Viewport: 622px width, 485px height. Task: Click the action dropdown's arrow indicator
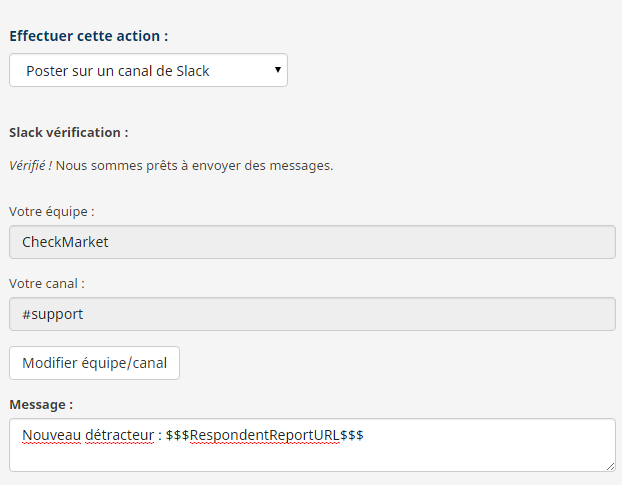click(278, 70)
